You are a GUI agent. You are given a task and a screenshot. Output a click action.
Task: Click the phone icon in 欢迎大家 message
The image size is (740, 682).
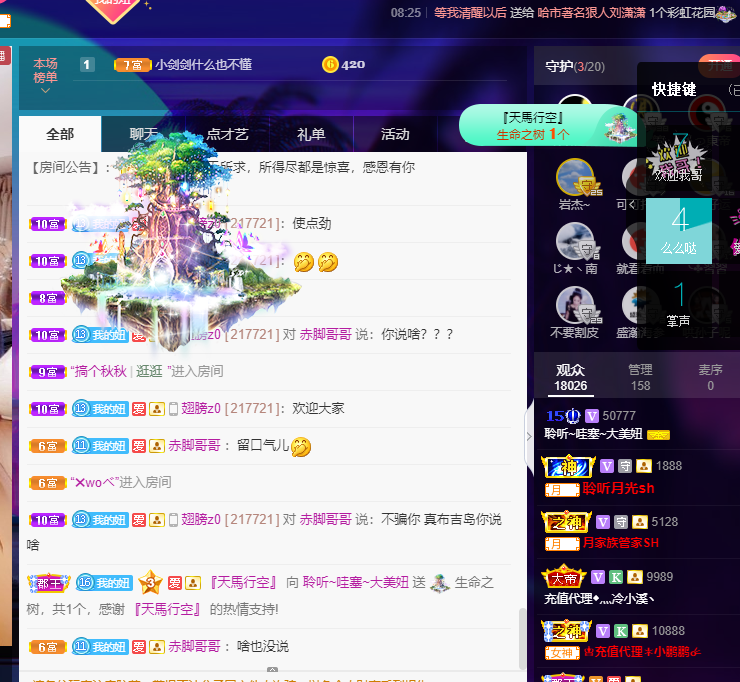tap(173, 409)
